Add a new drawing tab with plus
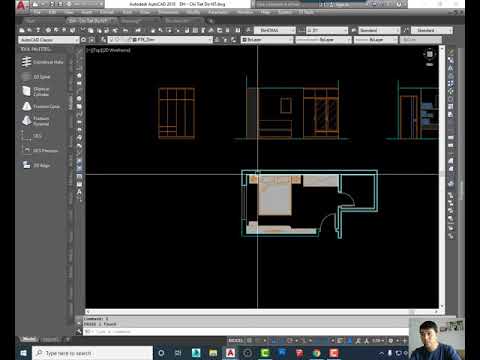Screen dimensions: 480x360 [210, 21]
